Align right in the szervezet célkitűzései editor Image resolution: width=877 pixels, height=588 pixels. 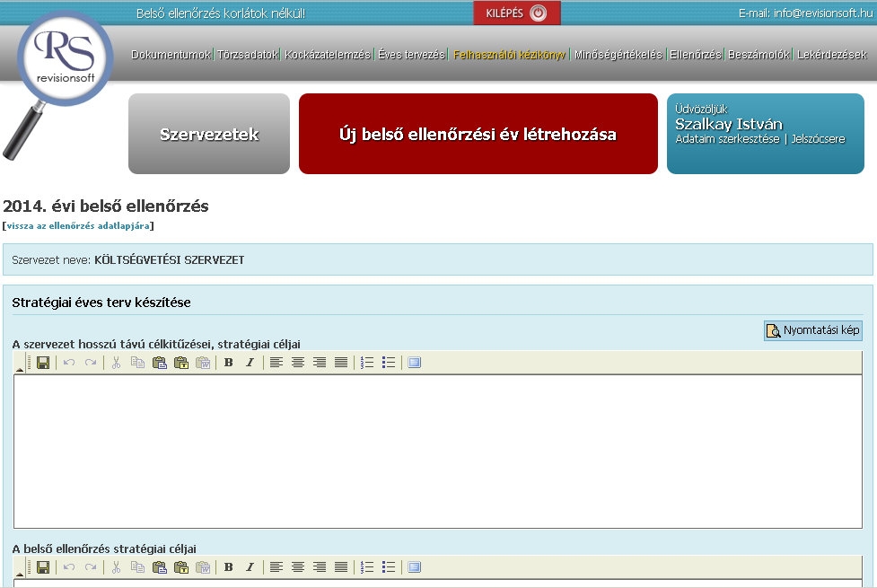pyautogui.click(x=320, y=363)
